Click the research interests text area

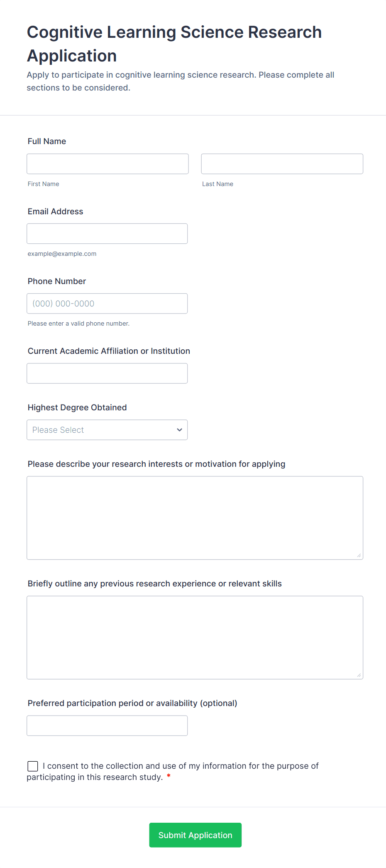[195, 517]
